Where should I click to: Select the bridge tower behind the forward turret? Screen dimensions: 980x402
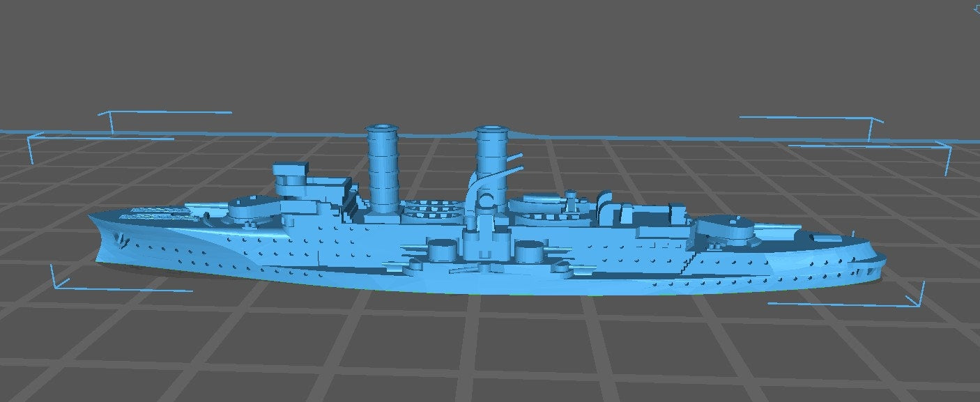293,181
